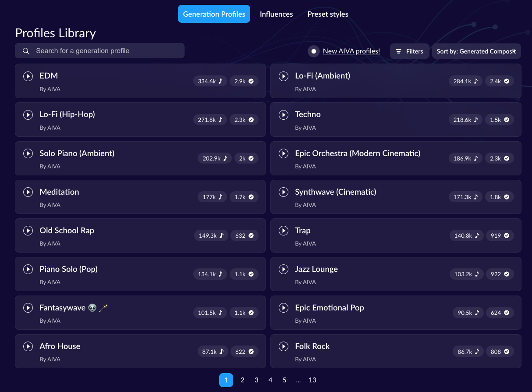Open the Filters panel
Viewport: 532px width, 392px height.
pos(409,51)
